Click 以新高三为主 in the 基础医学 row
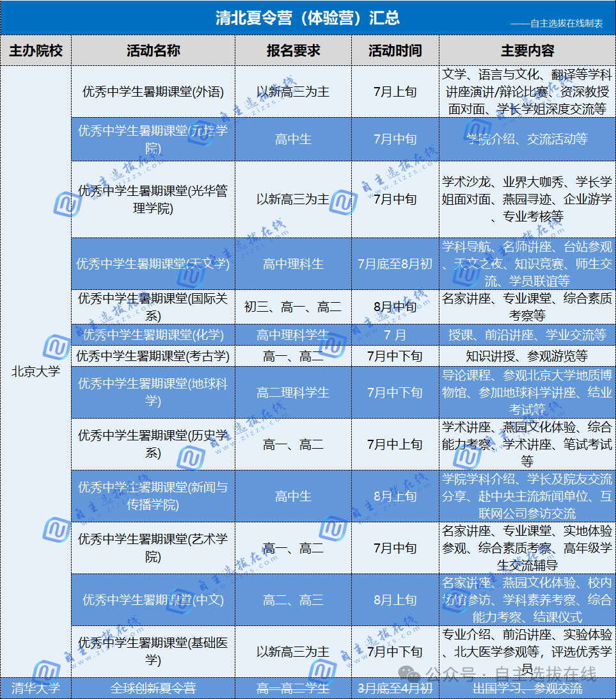 (293, 651)
